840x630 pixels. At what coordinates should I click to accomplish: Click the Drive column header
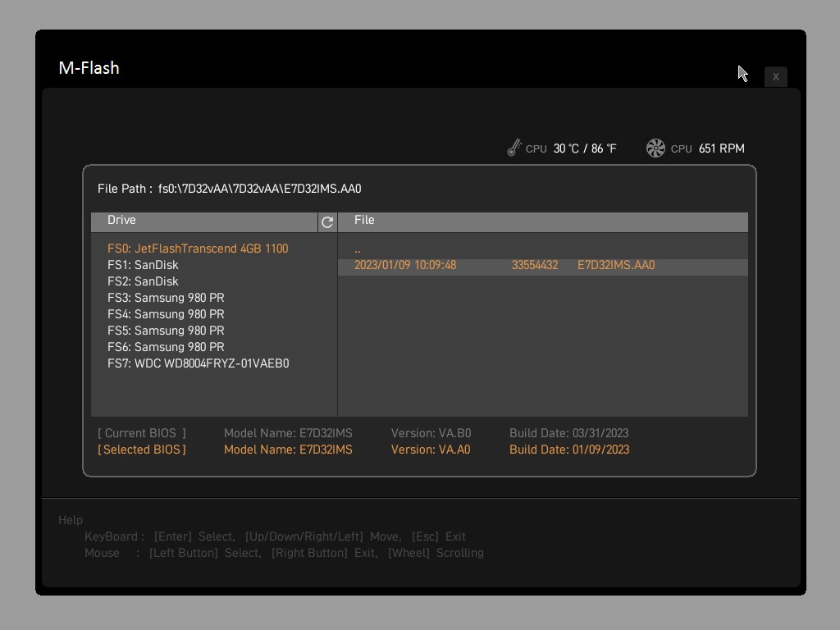pyautogui.click(x=122, y=220)
